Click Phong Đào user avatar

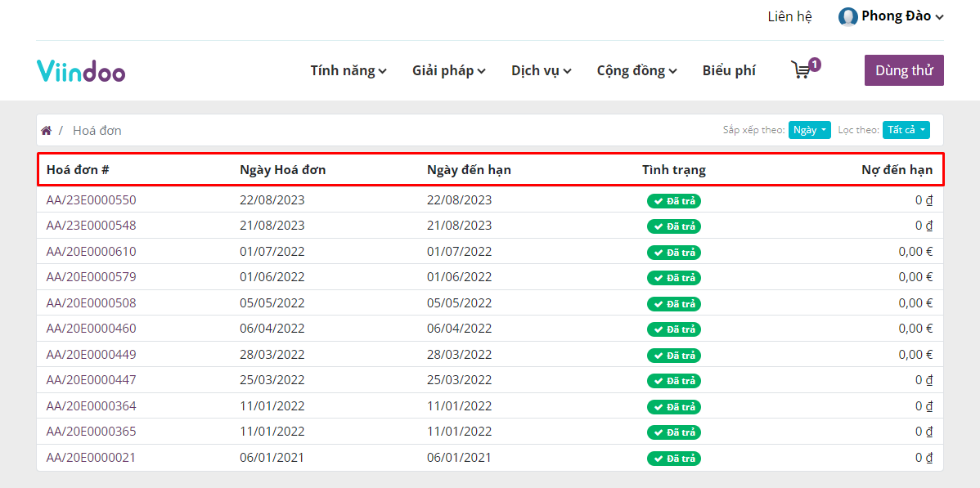847,17
